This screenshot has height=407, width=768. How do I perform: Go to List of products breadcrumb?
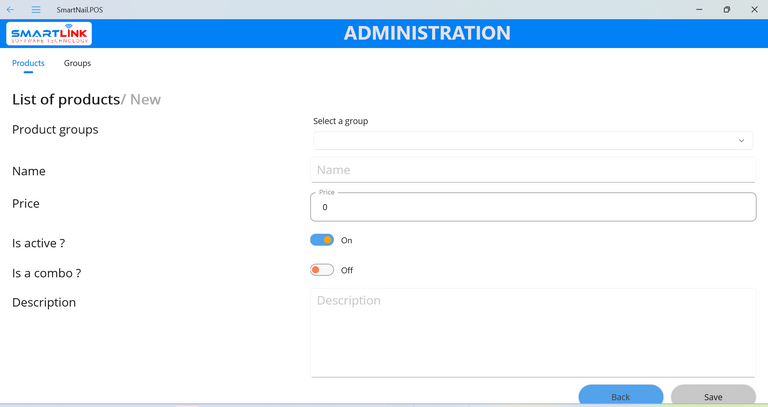click(65, 99)
